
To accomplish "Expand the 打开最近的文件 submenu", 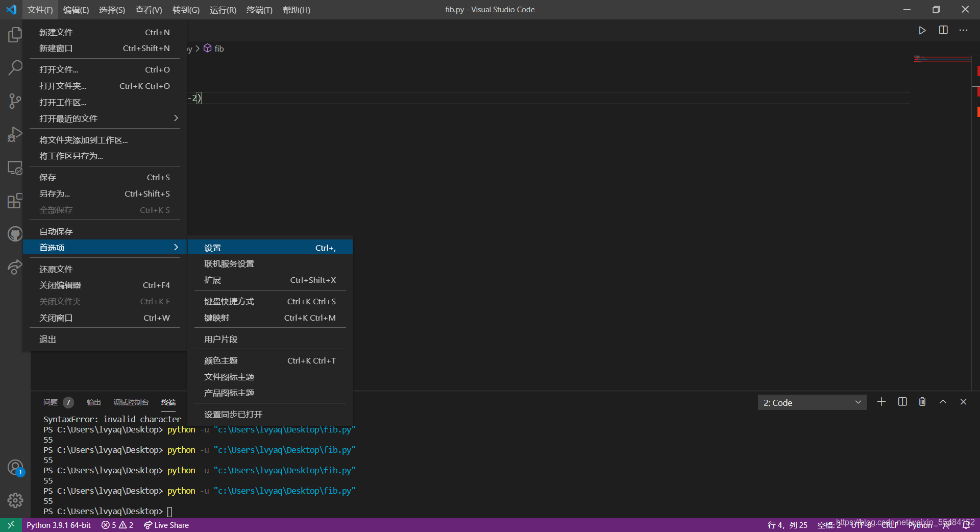I will 105,118.
